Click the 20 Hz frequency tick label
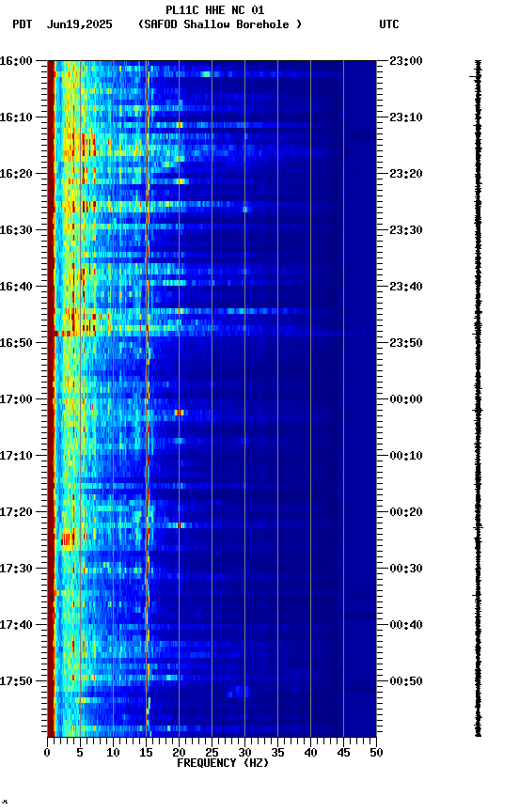This screenshot has height=812, width=519. coord(179,753)
